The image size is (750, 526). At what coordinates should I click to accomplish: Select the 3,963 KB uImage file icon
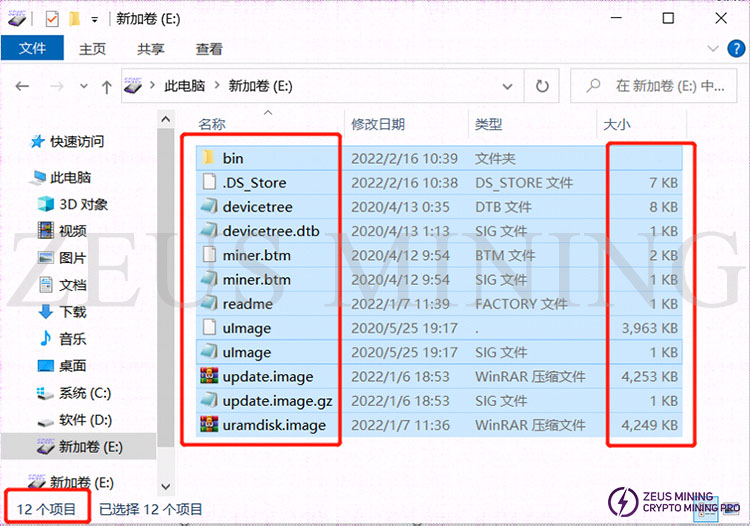pos(209,328)
